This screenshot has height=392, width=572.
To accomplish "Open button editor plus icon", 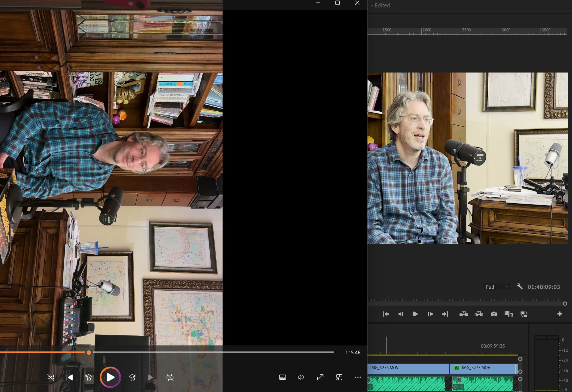I will (x=560, y=314).
